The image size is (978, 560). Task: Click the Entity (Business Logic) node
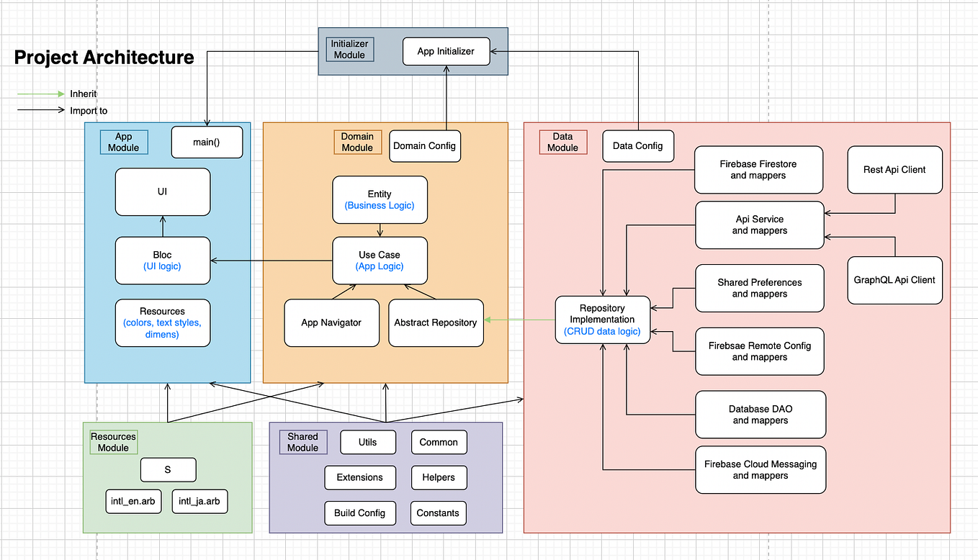pyautogui.click(x=380, y=199)
